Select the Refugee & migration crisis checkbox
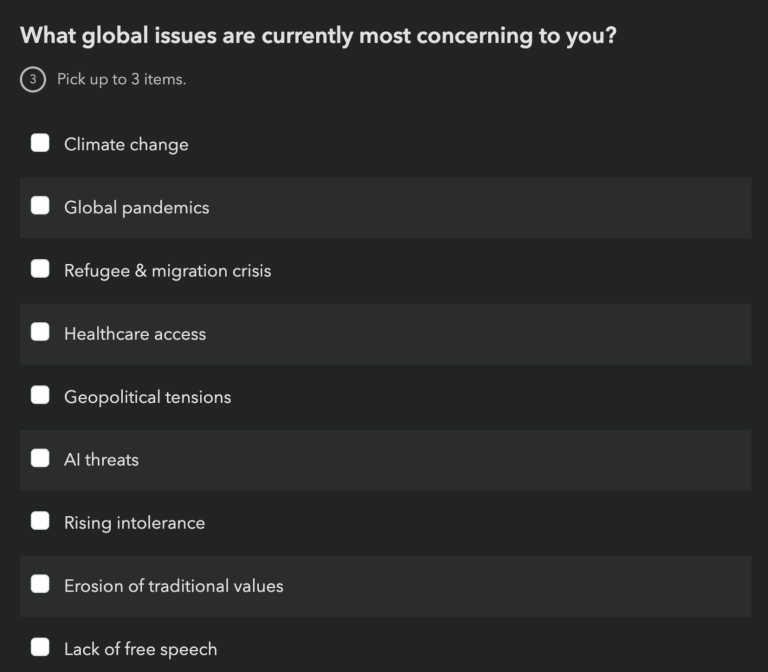 point(40,269)
